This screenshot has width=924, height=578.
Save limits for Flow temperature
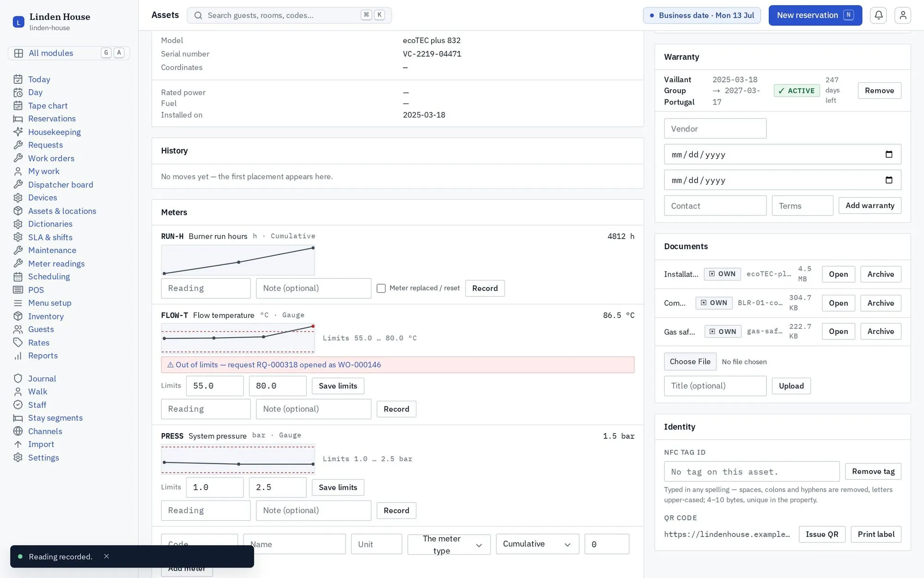[x=338, y=386]
